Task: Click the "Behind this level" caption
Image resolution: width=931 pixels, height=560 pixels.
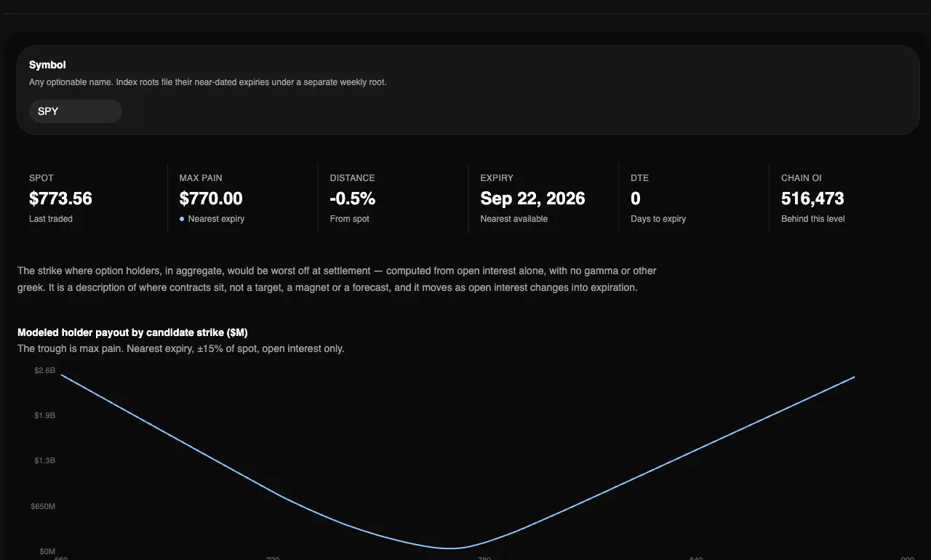Action: click(813, 219)
